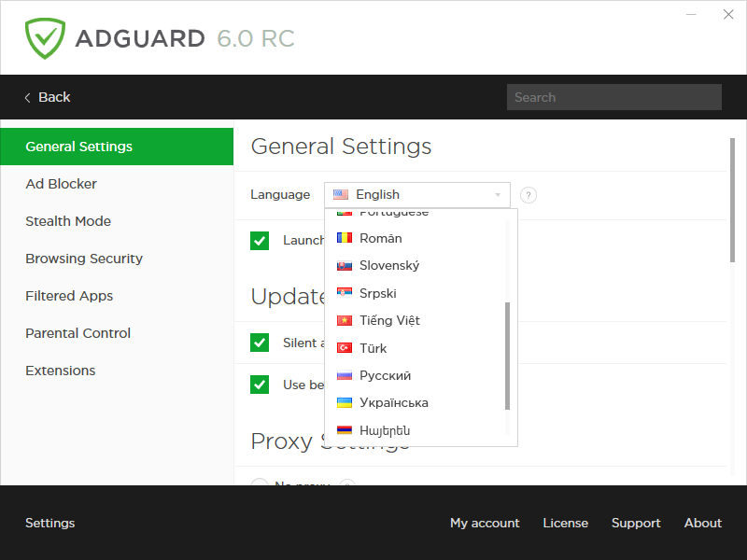
Task: Choose Armenian language at list bottom
Action: [x=385, y=430]
